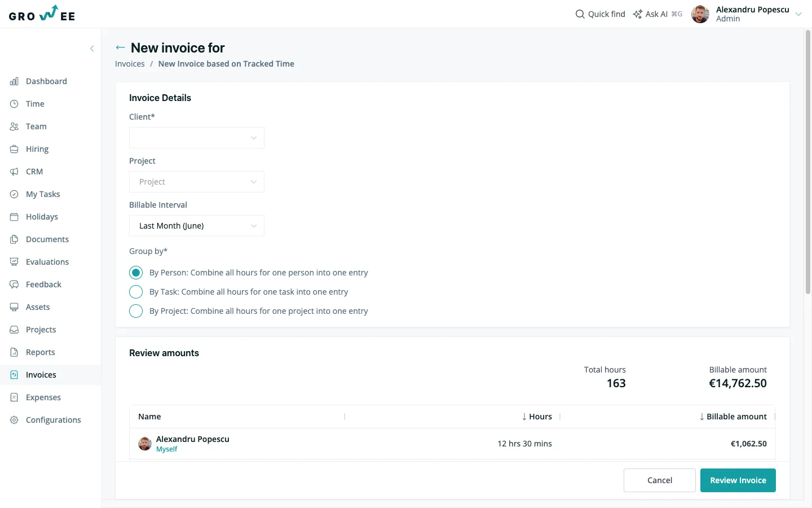Open Holidays from the sidebar
This screenshot has height=508, width=812.
click(42, 217)
